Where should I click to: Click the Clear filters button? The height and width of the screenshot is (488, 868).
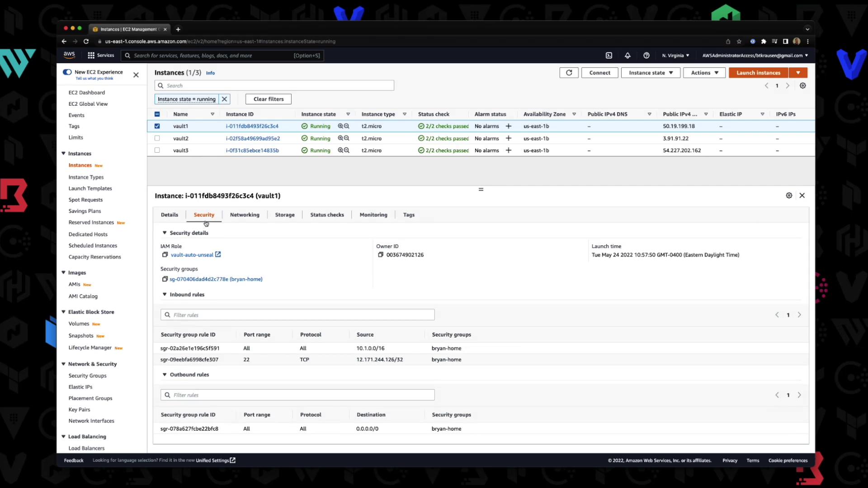pyautogui.click(x=269, y=99)
